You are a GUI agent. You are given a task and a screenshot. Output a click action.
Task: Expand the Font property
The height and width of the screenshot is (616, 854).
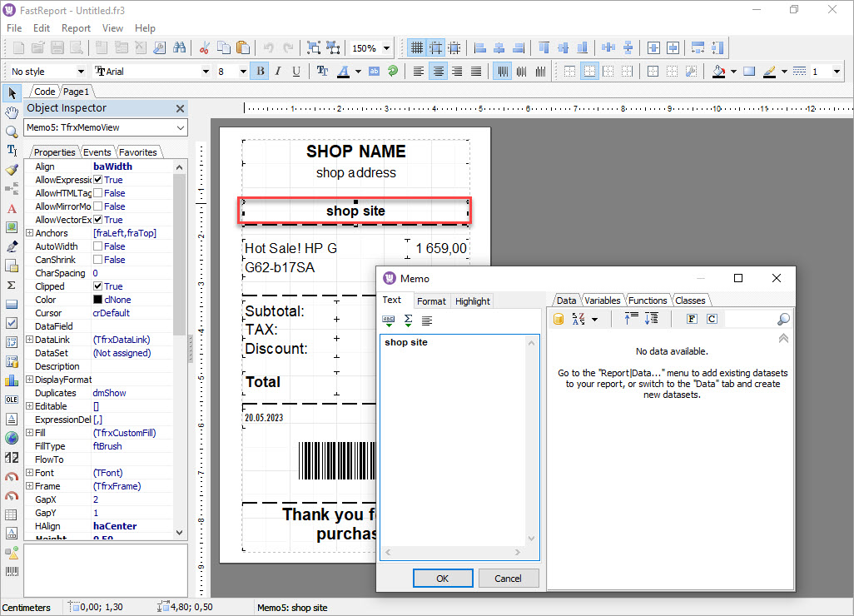[29, 473]
